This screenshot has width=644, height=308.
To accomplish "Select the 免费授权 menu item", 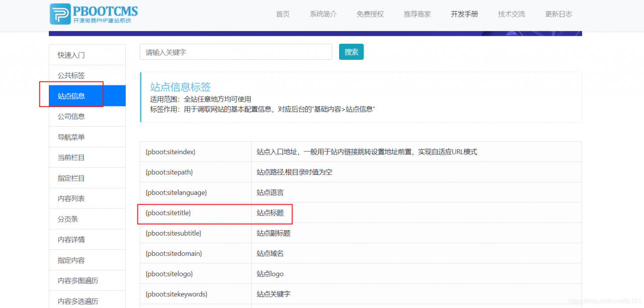I will 370,14.
